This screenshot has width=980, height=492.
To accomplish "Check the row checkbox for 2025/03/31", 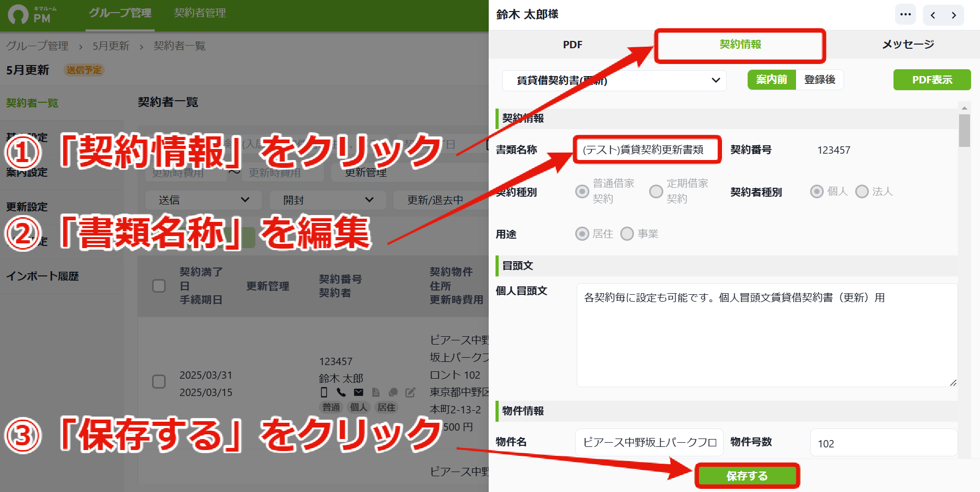I will (x=159, y=381).
